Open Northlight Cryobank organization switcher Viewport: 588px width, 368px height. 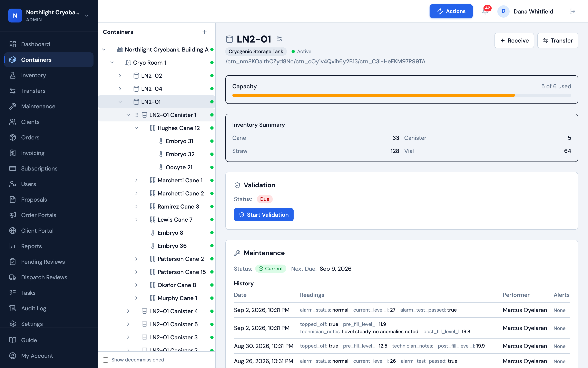49,16
